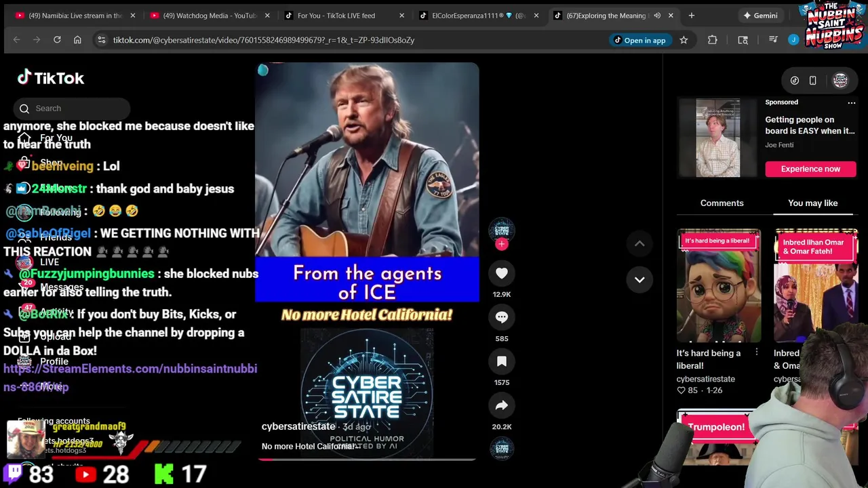Seek using the video progress bar

pos(367,459)
